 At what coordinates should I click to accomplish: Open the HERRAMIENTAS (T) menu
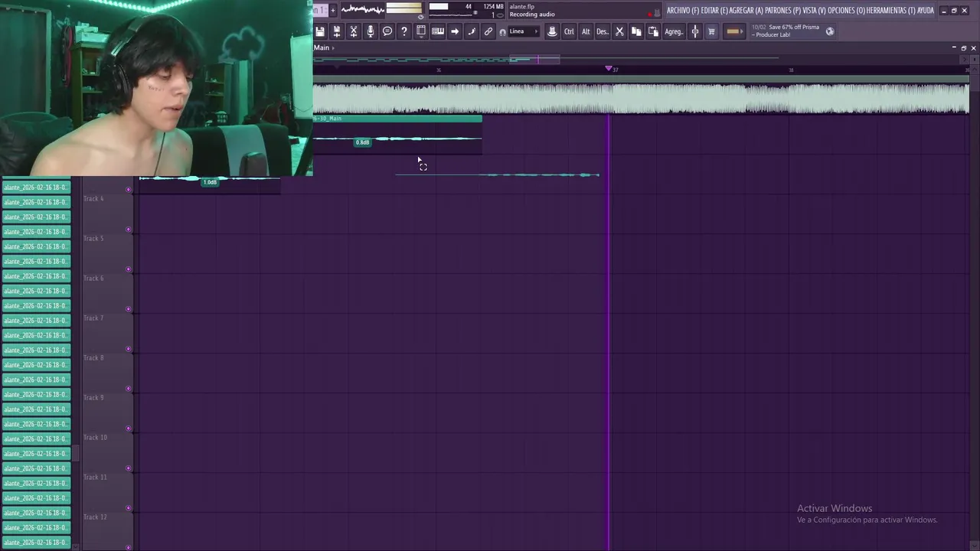(891, 11)
